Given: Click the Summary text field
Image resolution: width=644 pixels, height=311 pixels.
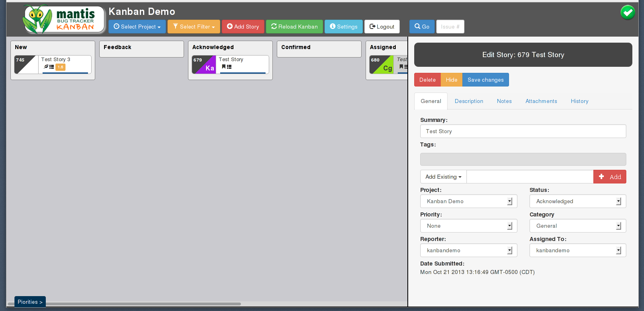Looking at the screenshot, I should [523, 131].
